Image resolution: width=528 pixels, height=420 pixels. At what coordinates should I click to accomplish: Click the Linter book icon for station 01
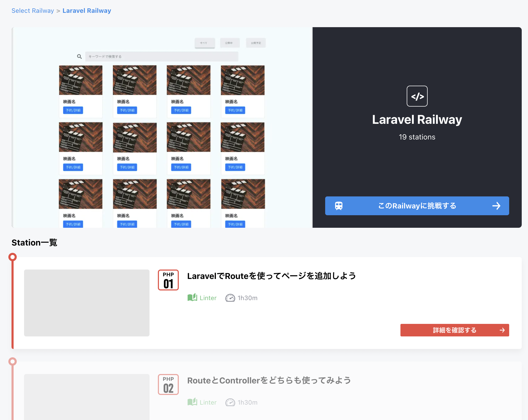click(x=192, y=297)
